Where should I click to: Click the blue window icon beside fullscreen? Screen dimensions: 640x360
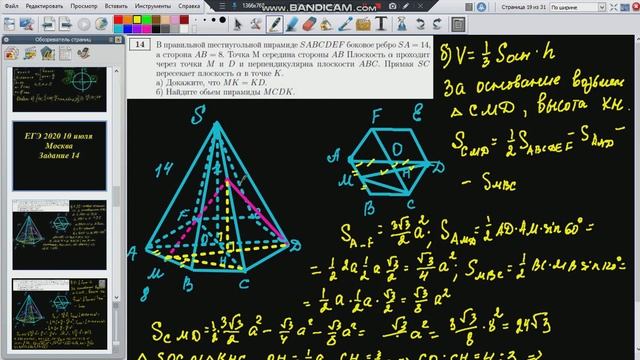[x=624, y=7]
